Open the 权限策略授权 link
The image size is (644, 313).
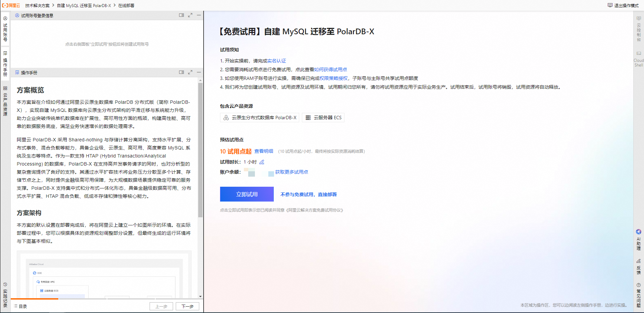[334, 78]
